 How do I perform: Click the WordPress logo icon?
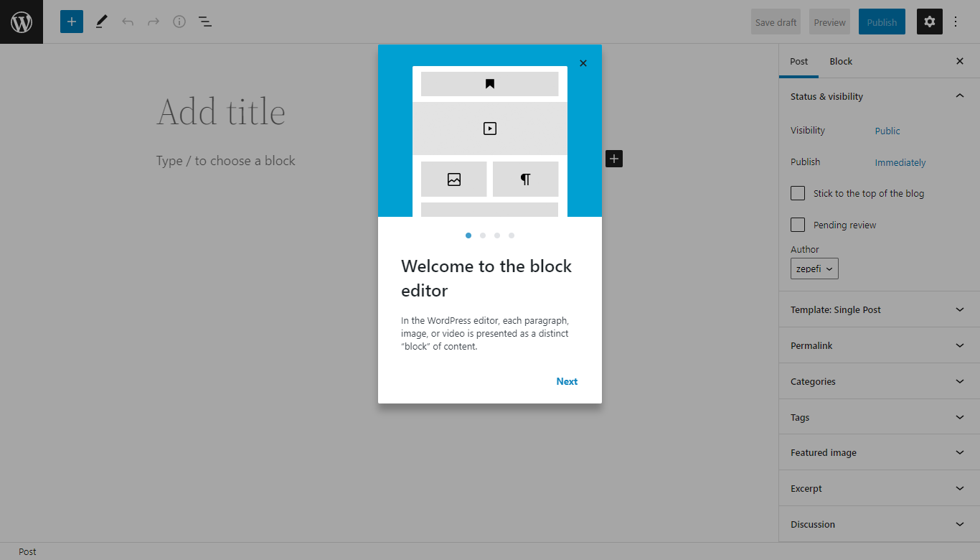point(22,22)
